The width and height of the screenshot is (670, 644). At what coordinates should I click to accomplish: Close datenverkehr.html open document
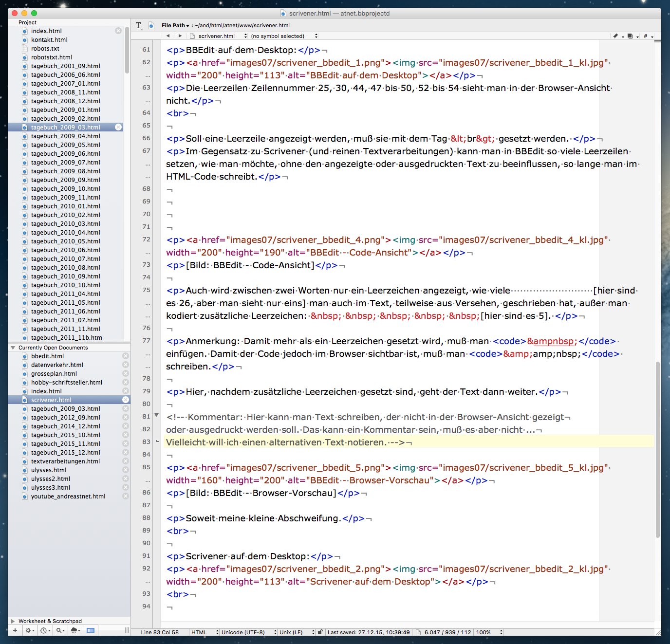126,365
